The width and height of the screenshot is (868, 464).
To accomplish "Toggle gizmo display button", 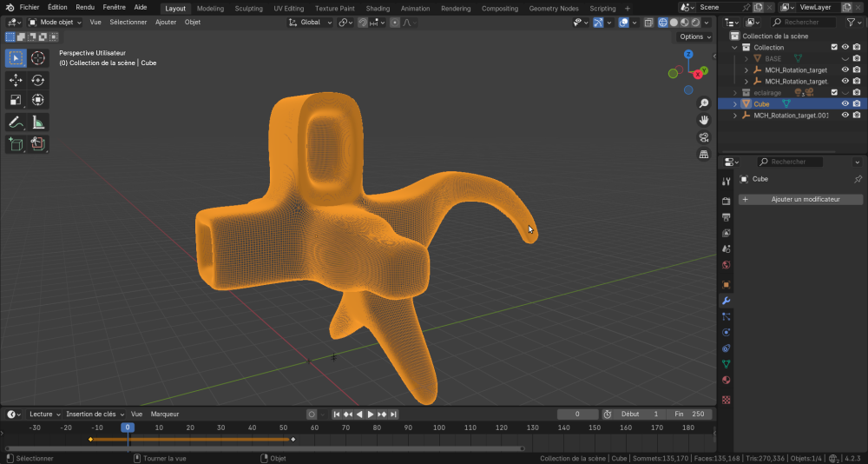I will (598, 23).
